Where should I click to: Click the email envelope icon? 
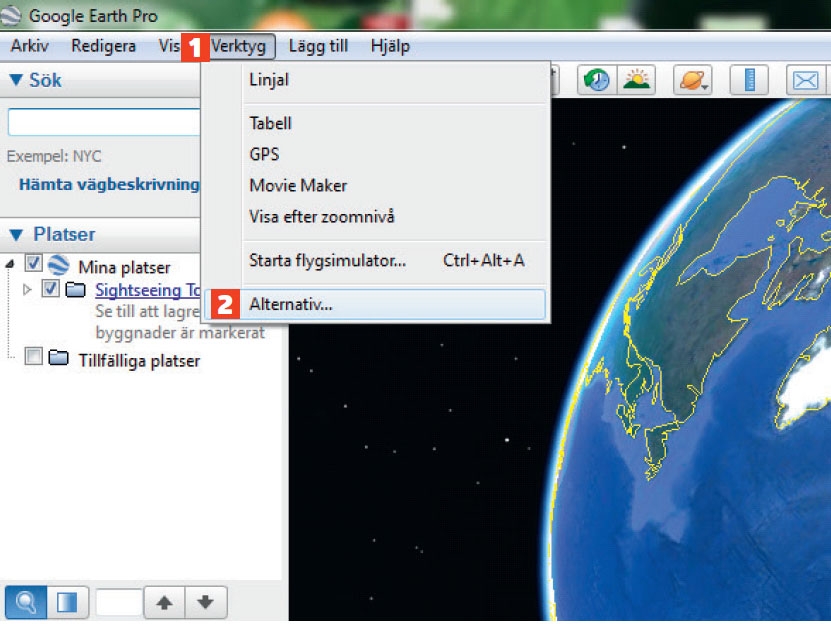click(x=805, y=81)
